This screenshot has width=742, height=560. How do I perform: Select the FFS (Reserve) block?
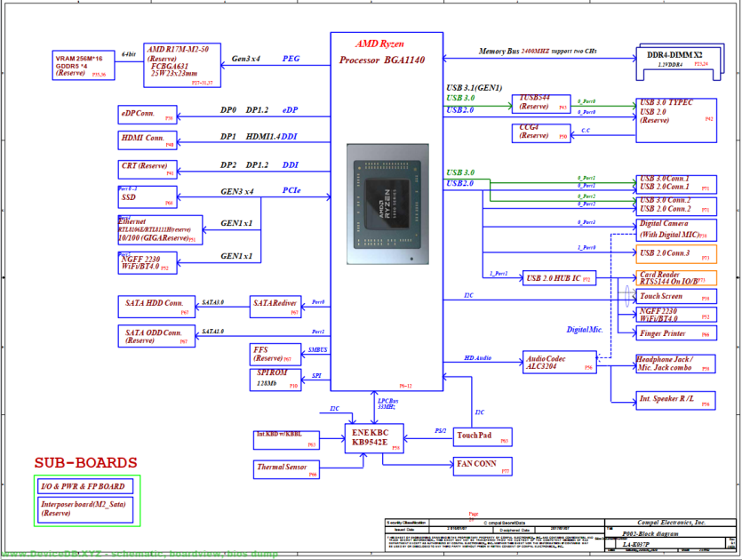click(275, 354)
